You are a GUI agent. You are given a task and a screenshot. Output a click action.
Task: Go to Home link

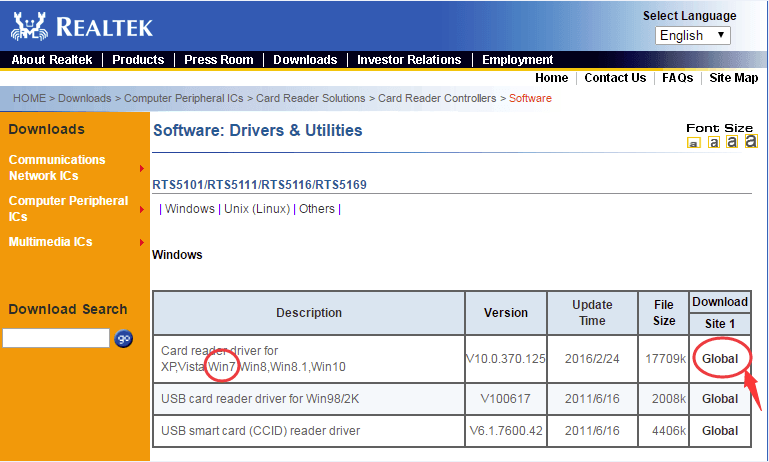tap(551, 78)
